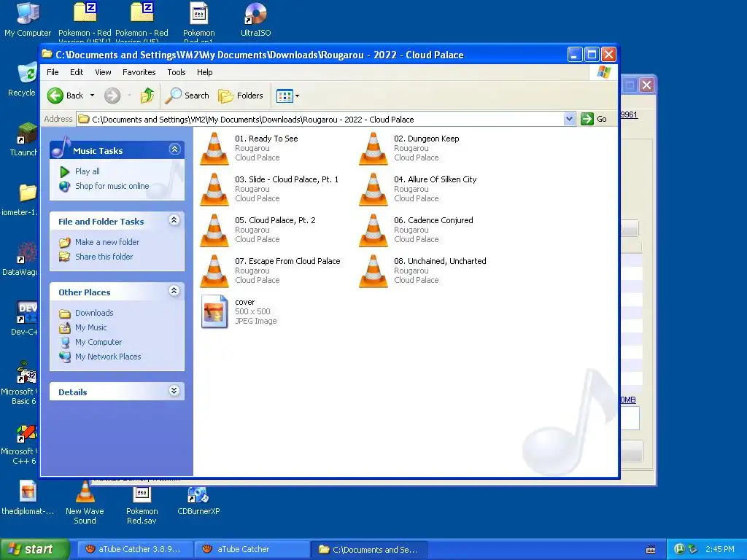
Task: Open the Back history dropdown arrow
Action: 93,96
